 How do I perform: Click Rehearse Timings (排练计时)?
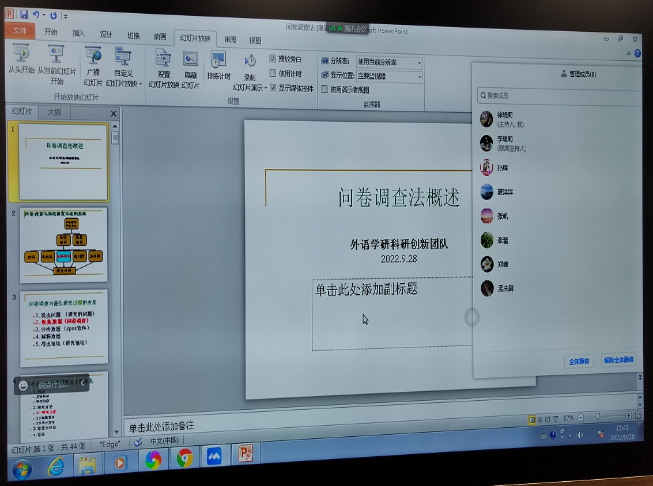click(219, 65)
